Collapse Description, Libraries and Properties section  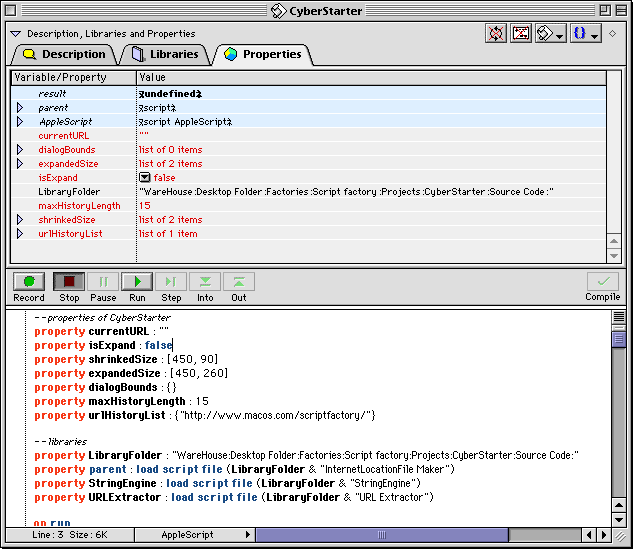click(15, 34)
